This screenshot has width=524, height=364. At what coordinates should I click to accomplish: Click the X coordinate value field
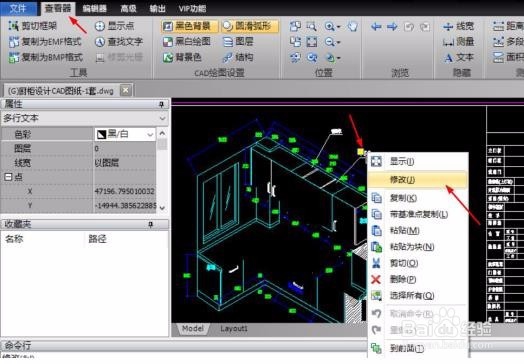point(124,191)
